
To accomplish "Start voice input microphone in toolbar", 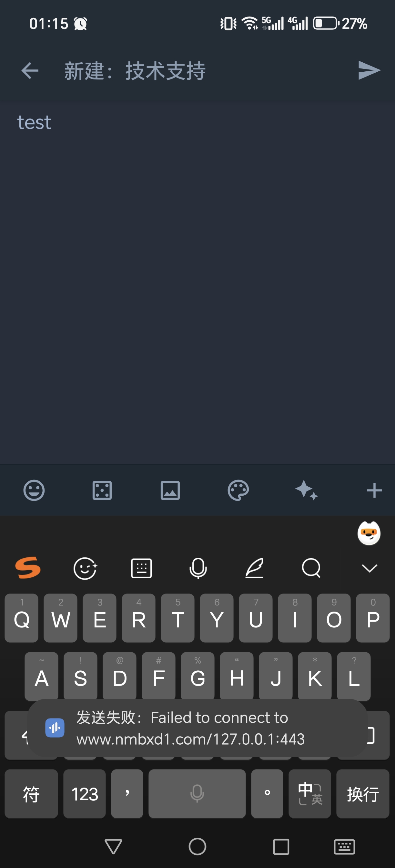I will pyautogui.click(x=198, y=568).
